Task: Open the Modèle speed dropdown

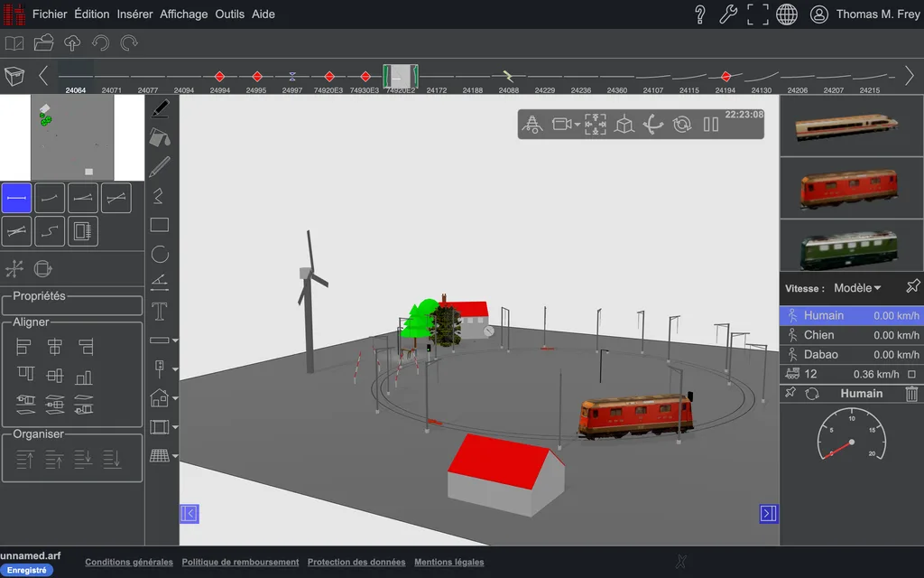Action: click(857, 288)
